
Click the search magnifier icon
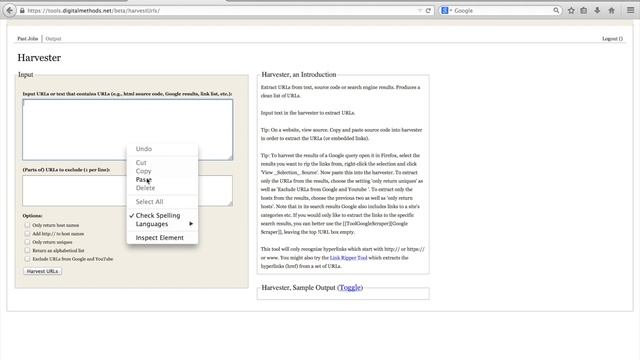tap(556, 11)
